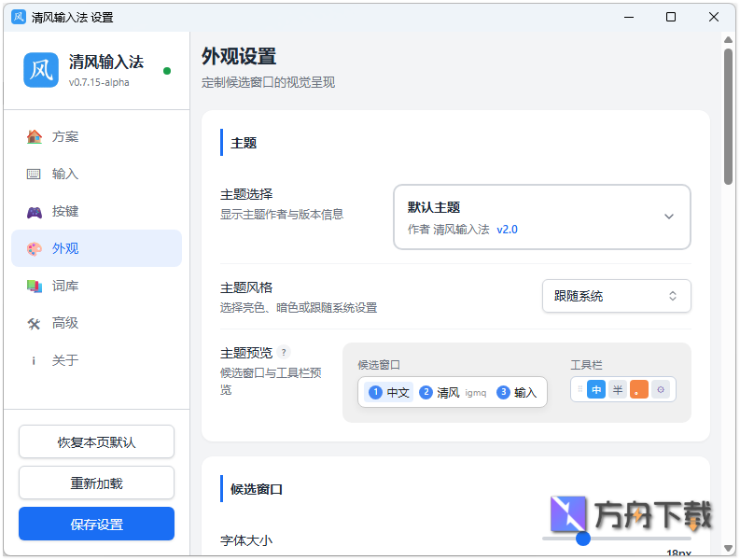Image resolution: width=740 pixels, height=560 pixels.
Task: Open the 默认主题 theme selection dropdown
Action: tap(542, 217)
